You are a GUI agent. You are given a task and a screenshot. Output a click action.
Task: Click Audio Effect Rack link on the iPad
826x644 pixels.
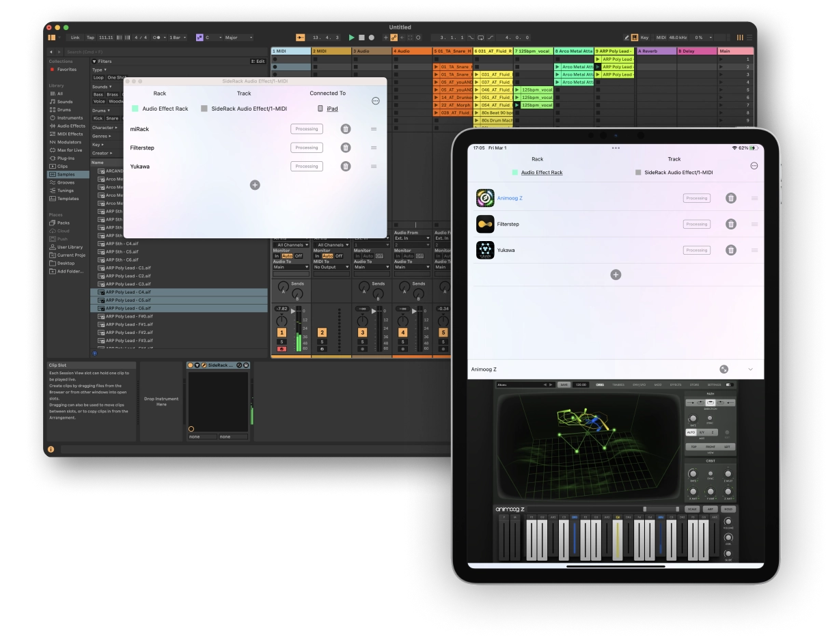click(542, 173)
